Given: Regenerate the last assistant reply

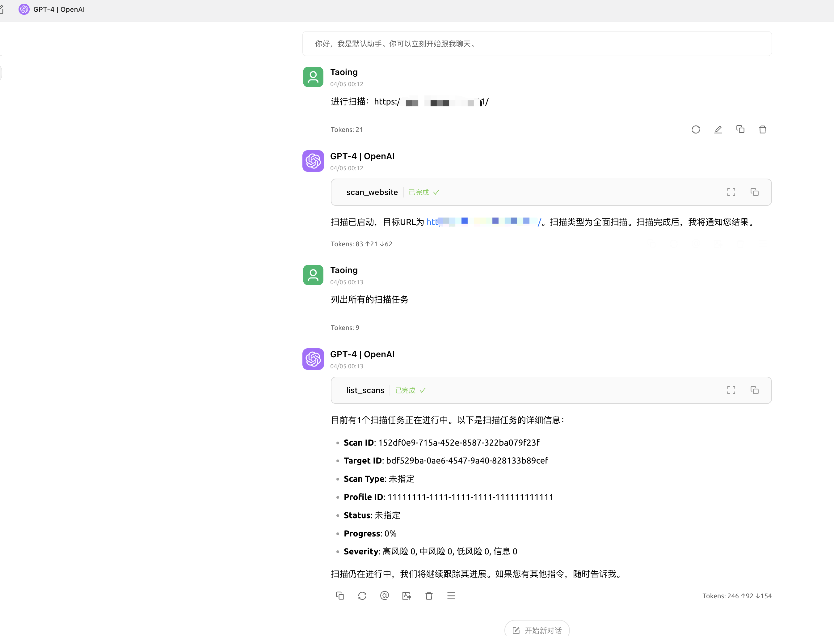Looking at the screenshot, I should [x=362, y=595].
